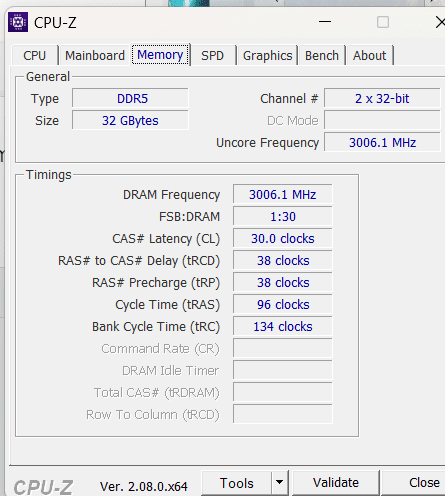The image size is (445, 496).
Task: Click the Tools button
Action: pyautogui.click(x=237, y=483)
